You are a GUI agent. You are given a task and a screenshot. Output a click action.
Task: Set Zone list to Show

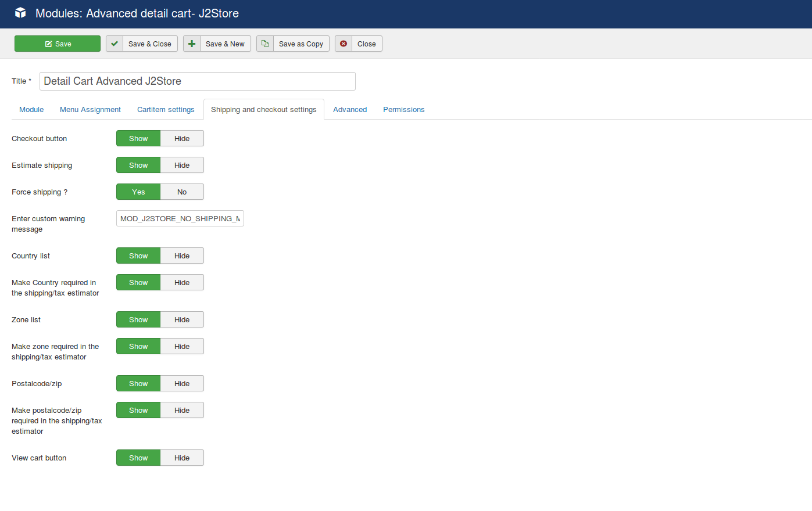138,319
